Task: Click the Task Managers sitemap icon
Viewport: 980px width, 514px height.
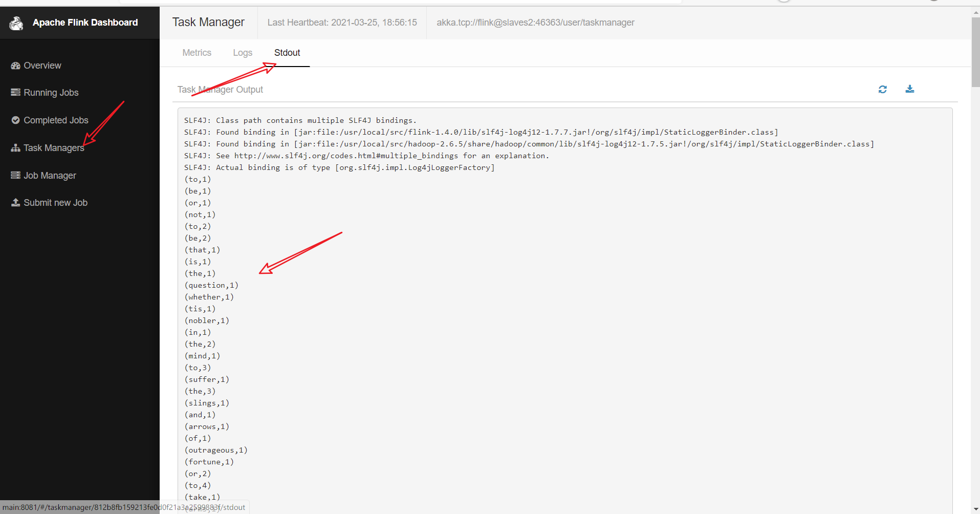Action: point(16,148)
